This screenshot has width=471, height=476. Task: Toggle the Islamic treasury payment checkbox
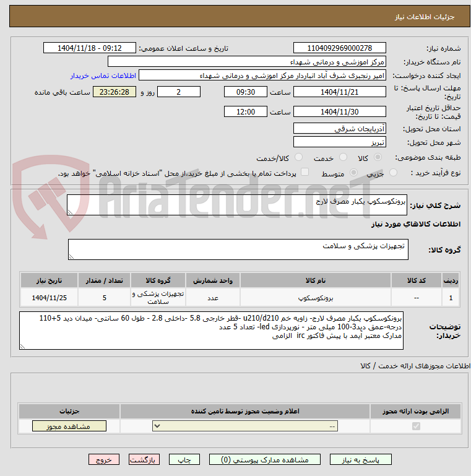click(x=305, y=172)
